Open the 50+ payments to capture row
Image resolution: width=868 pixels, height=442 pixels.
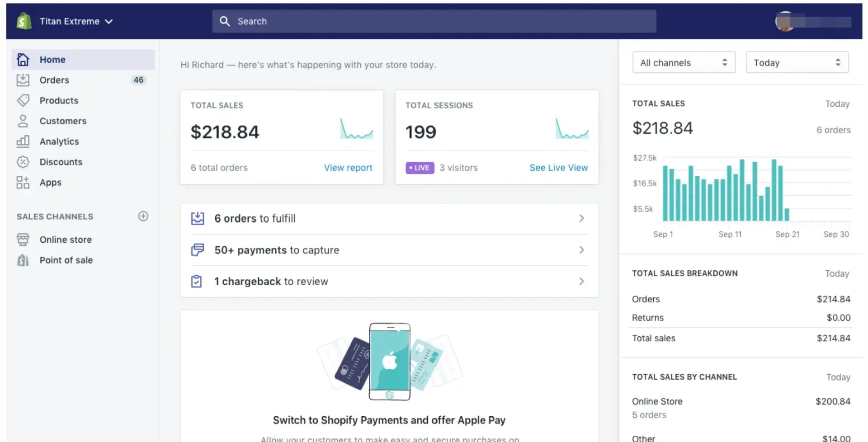point(389,250)
